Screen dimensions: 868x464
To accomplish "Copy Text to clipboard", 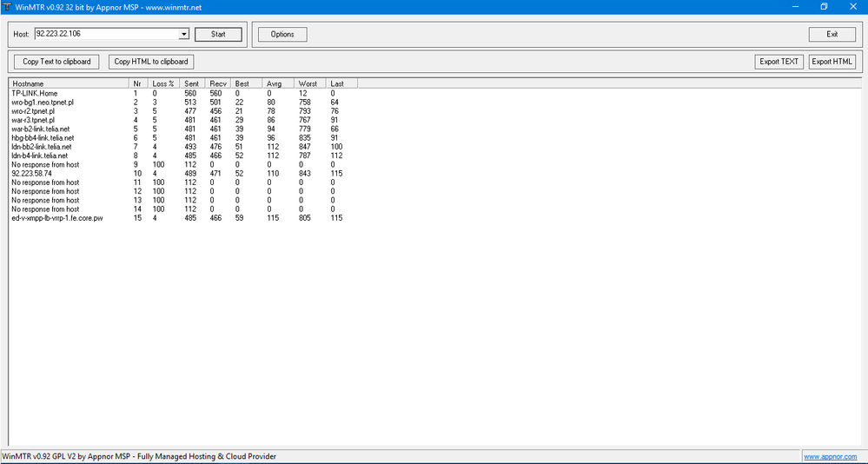I will pos(56,62).
